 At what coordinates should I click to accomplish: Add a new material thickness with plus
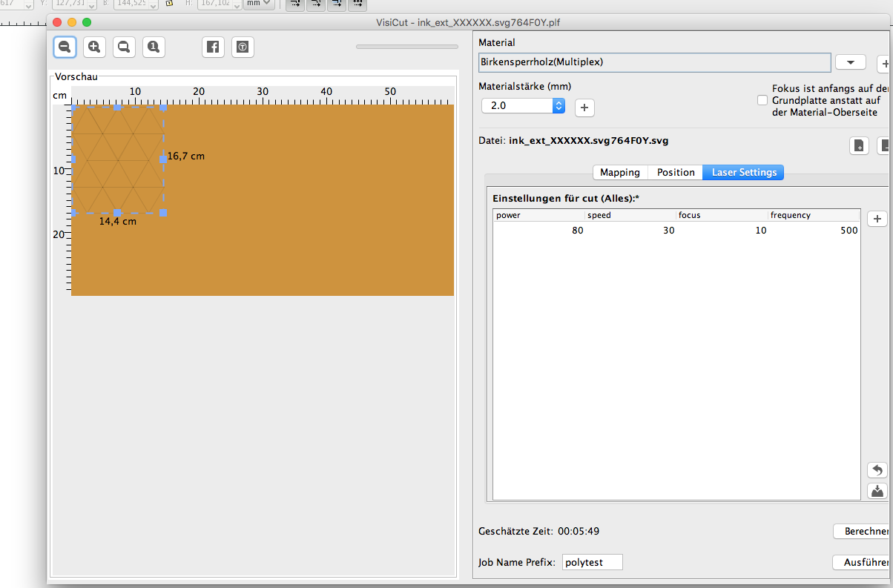tap(584, 108)
